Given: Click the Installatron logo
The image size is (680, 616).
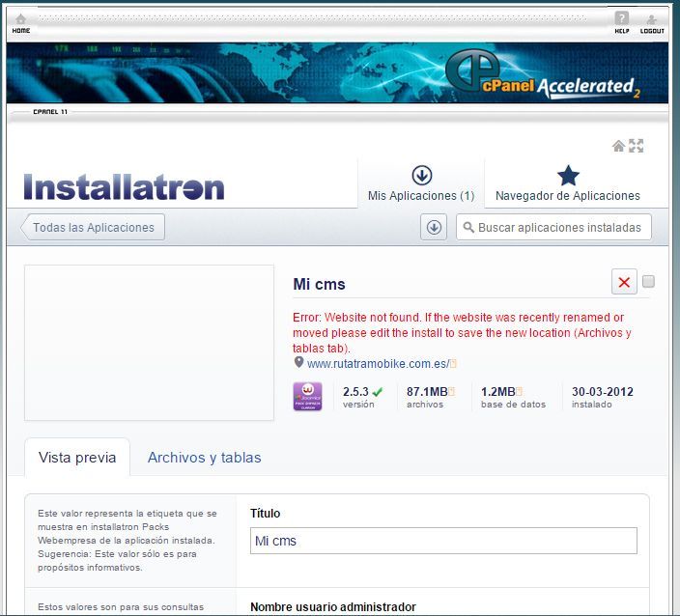Looking at the screenshot, I should click(124, 187).
